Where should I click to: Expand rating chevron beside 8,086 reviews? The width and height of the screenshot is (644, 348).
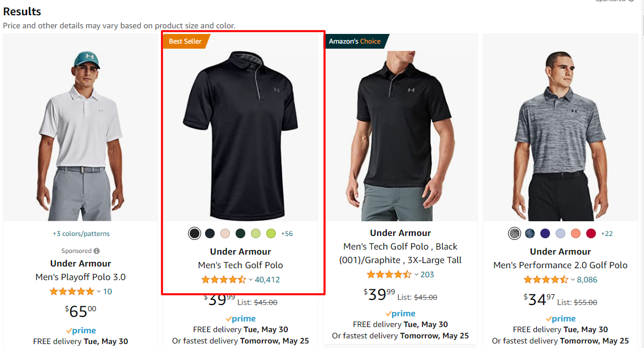pyautogui.click(x=573, y=280)
